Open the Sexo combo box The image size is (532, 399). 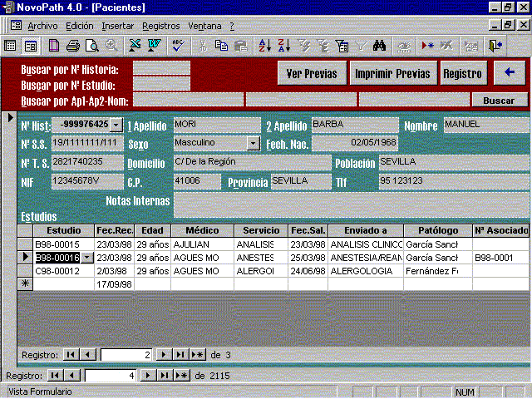[254, 143]
